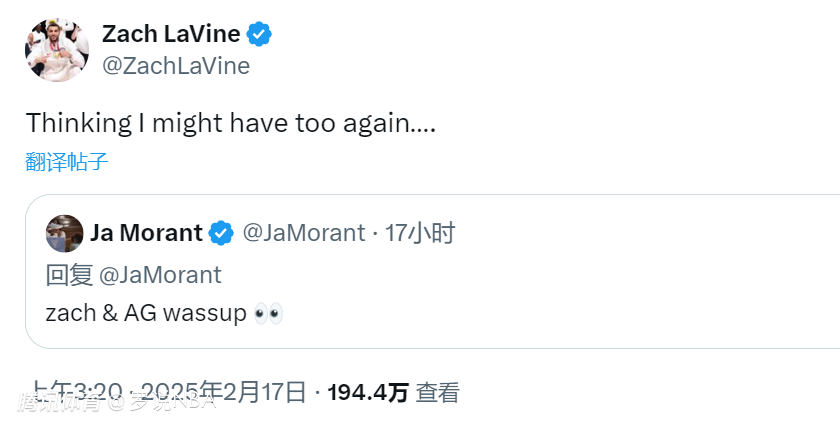The image size is (840, 427).
Task: Click the quoted text "zach & AG wassup"
Action: tap(146, 313)
